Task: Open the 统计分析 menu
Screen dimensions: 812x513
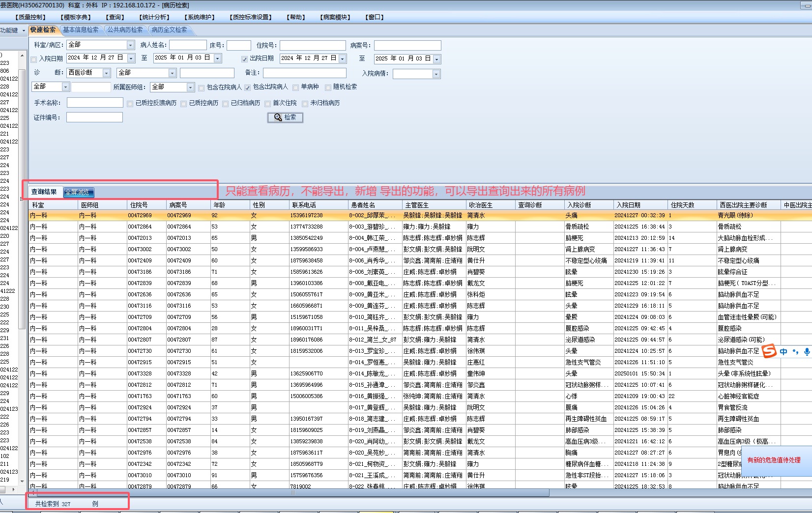Action: pyautogui.click(x=155, y=17)
